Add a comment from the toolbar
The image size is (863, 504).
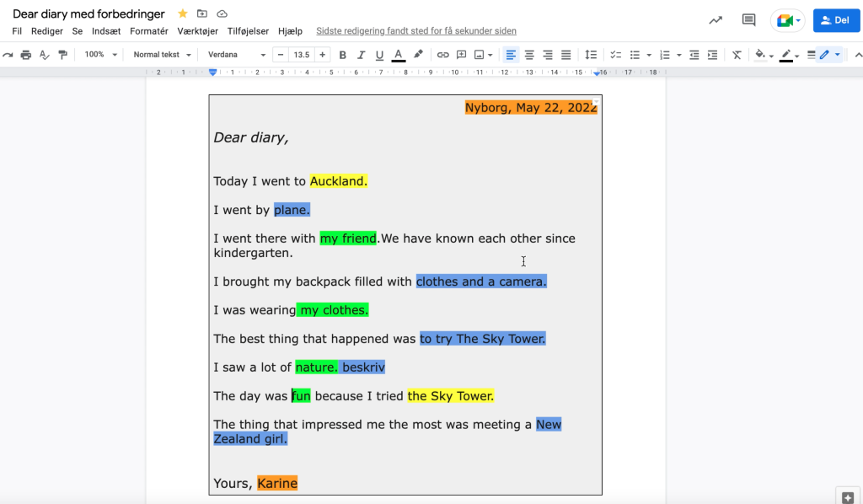click(x=461, y=55)
